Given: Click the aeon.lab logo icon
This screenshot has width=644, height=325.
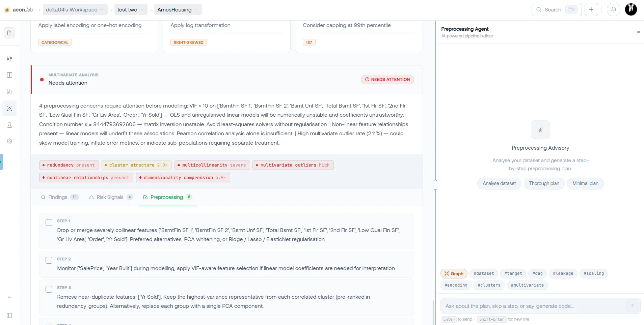Looking at the screenshot, I should (x=7, y=10).
